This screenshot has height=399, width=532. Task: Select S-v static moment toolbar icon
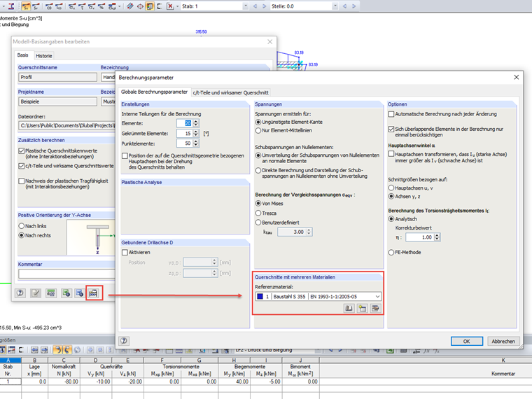coord(36,6)
